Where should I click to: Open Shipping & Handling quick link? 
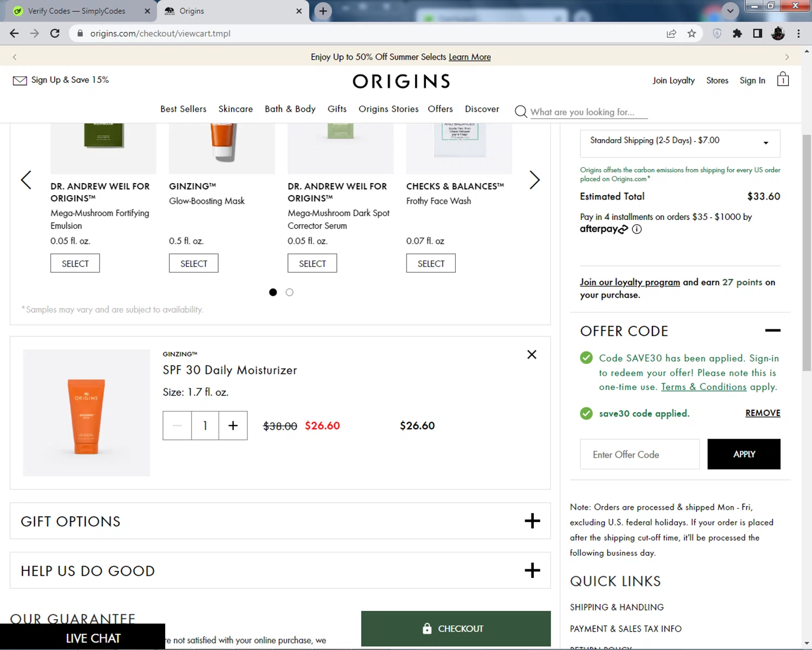click(617, 607)
